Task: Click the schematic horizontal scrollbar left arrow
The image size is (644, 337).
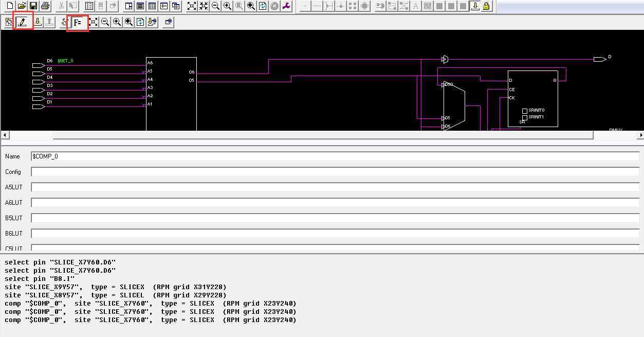Action: pyautogui.click(x=5, y=135)
